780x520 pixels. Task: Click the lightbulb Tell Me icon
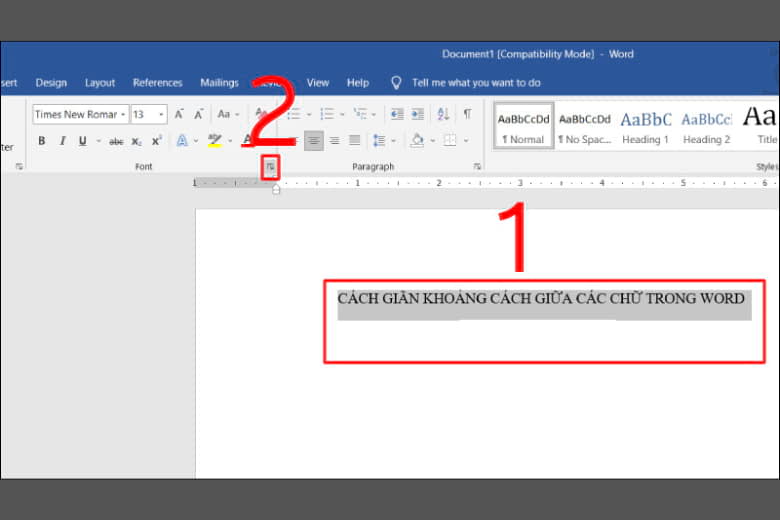click(396, 83)
